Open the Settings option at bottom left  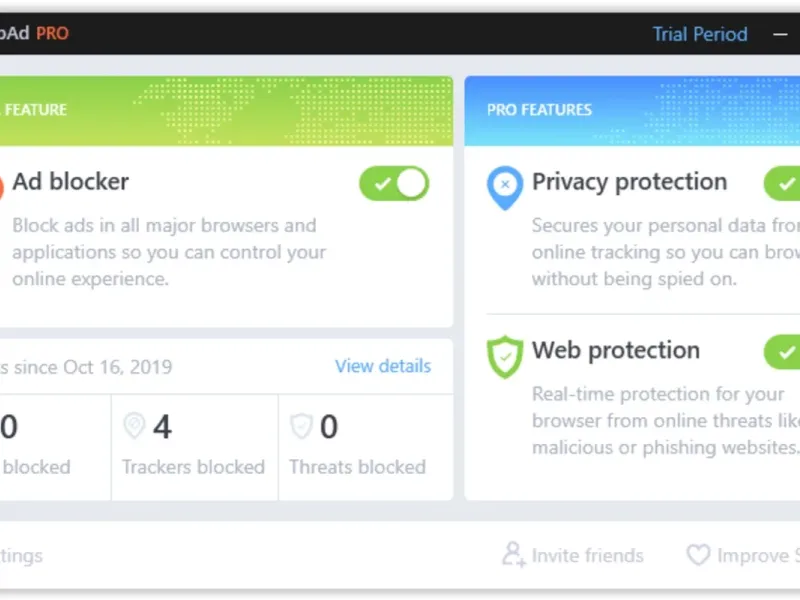tap(20, 555)
